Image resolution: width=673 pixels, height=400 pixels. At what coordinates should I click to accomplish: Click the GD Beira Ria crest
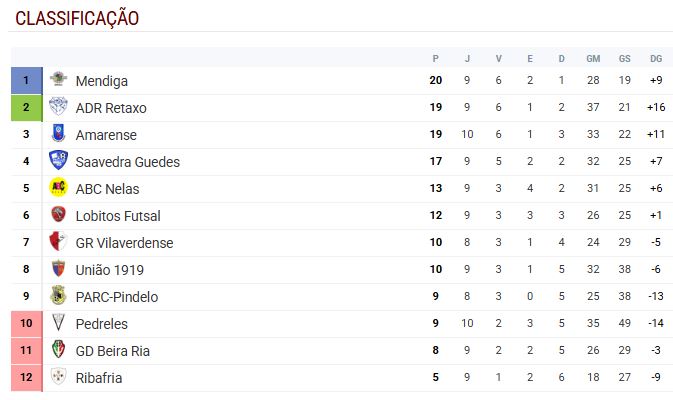point(58,350)
